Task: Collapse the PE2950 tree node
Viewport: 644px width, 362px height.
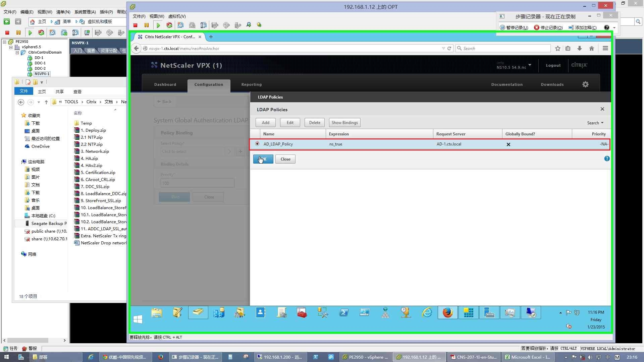Action: point(5,42)
